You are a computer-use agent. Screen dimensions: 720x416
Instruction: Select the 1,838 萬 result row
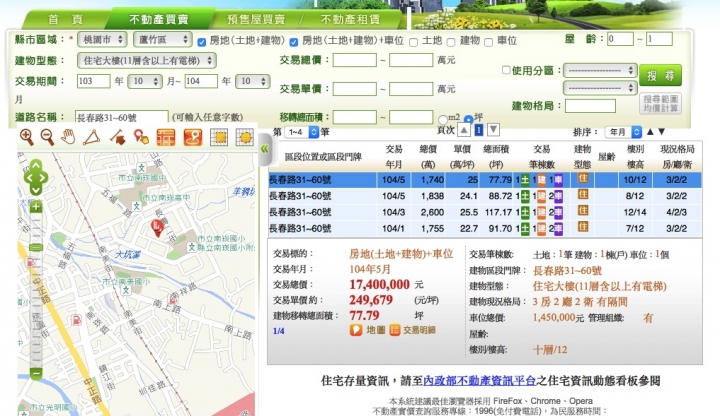point(485,196)
